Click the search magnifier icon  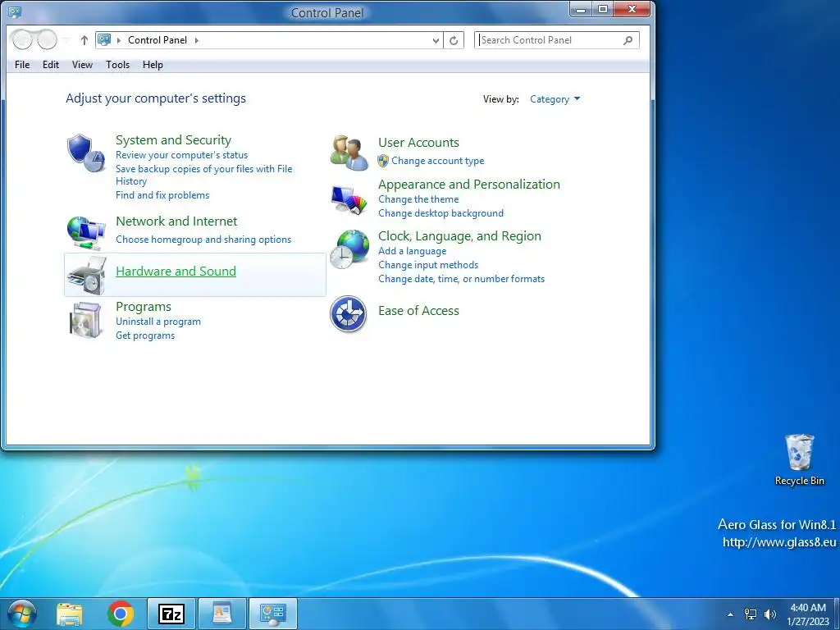[628, 40]
